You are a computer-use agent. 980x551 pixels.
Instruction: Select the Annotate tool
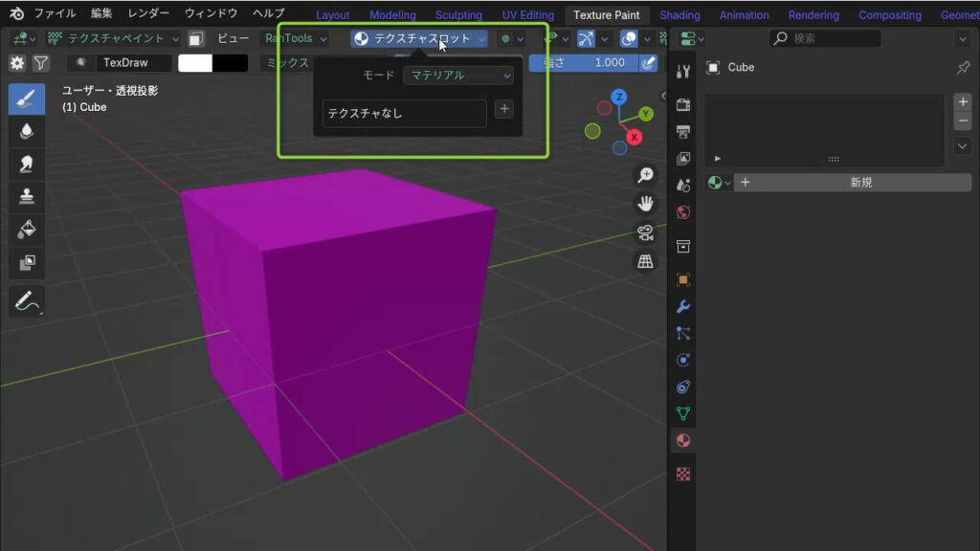(x=26, y=301)
